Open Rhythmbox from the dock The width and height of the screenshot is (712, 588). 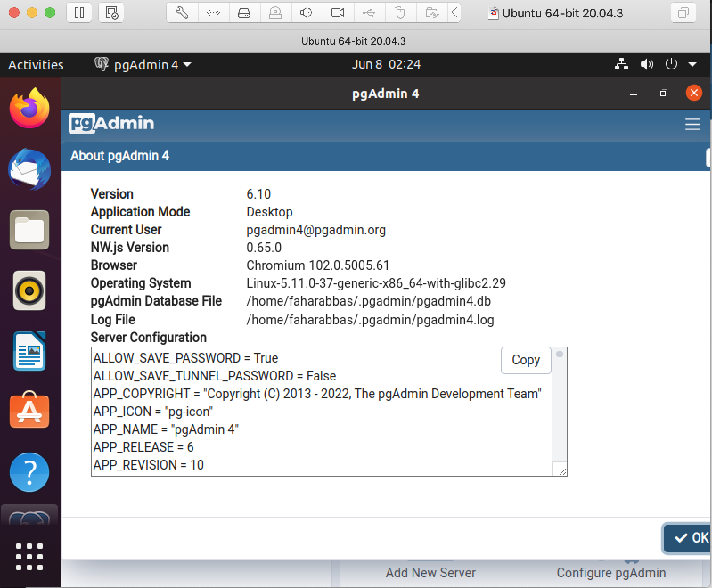pyautogui.click(x=29, y=290)
